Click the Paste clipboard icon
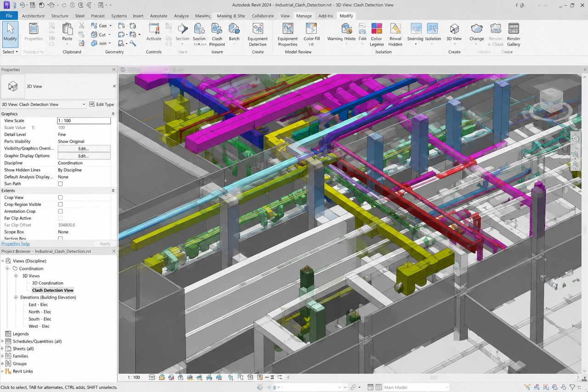 point(68,29)
